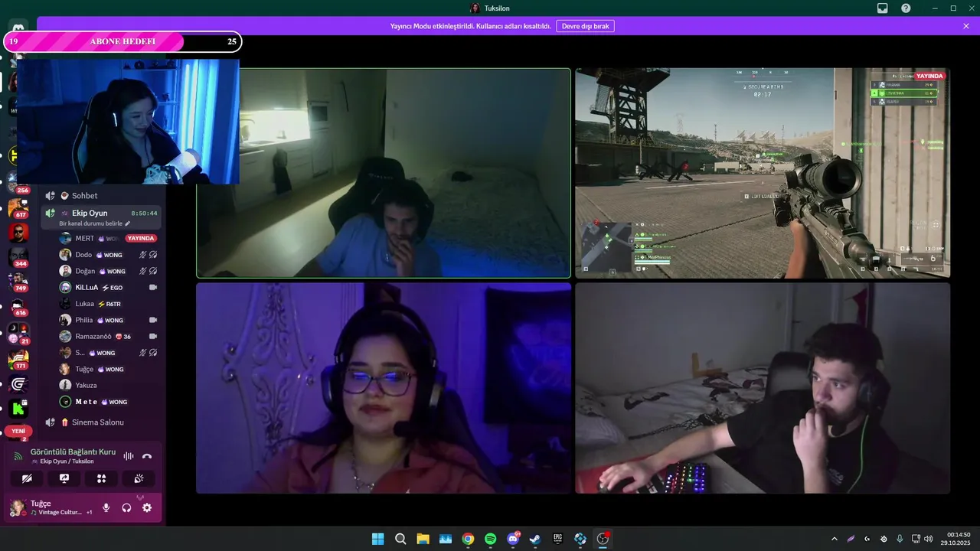Disconnect from voice call
The width and height of the screenshot is (980, 551).
click(x=147, y=456)
